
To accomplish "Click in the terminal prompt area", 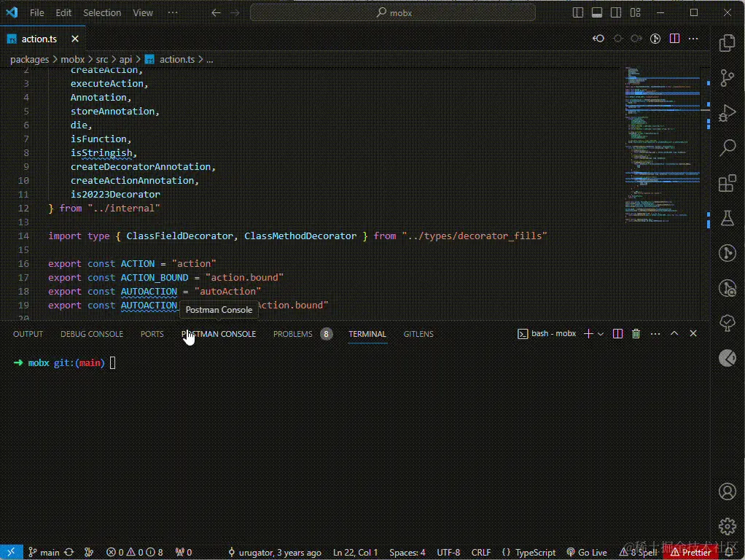I will click(x=113, y=363).
